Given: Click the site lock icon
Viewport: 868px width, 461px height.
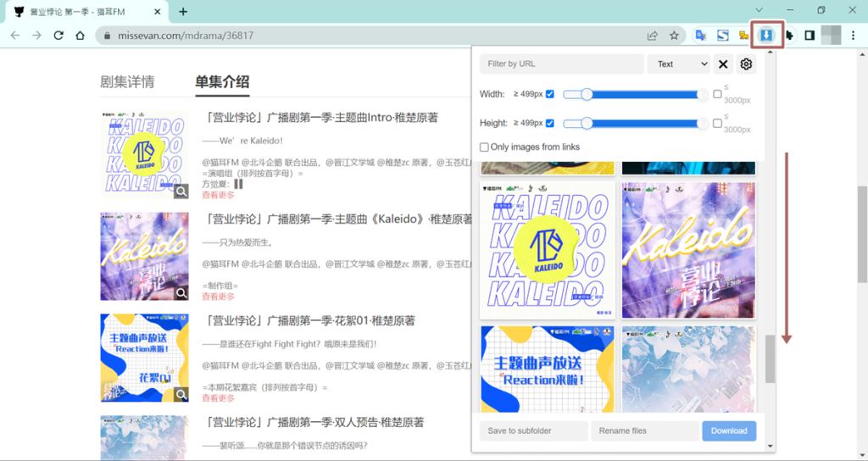Looking at the screenshot, I should 108,36.
